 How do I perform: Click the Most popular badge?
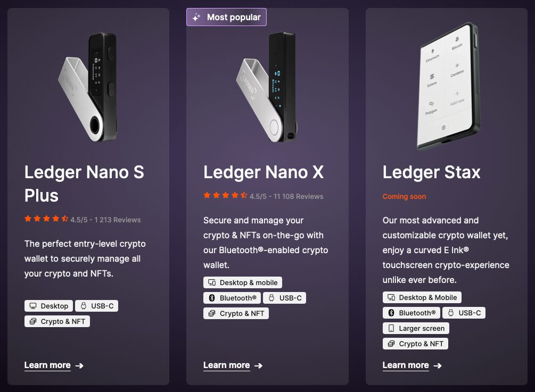(226, 16)
